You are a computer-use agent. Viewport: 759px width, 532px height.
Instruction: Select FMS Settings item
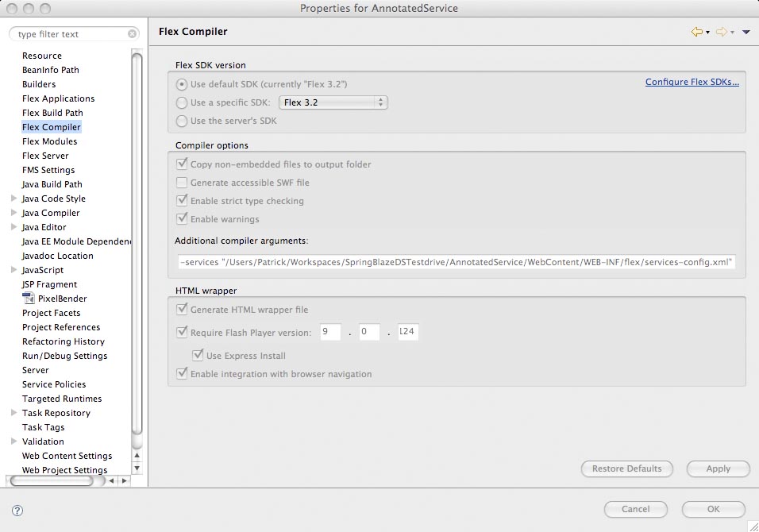(x=48, y=170)
